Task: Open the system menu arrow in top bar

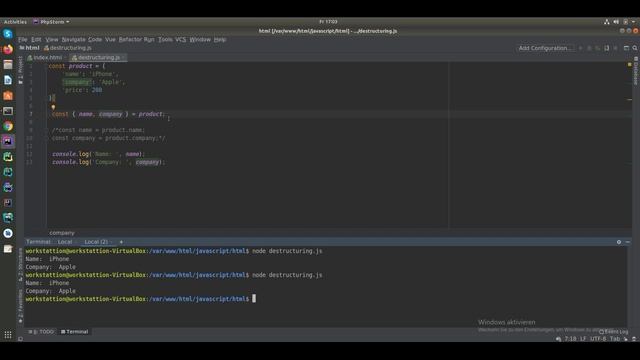Action: click(x=633, y=22)
